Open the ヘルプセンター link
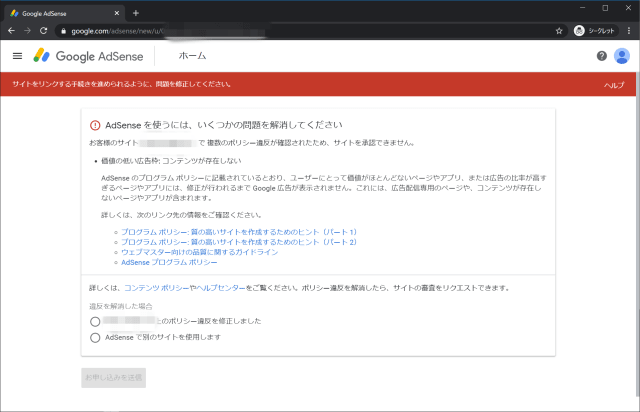Image resolution: width=640 pixels, height=412 pixels. click(x=221, y=288)
